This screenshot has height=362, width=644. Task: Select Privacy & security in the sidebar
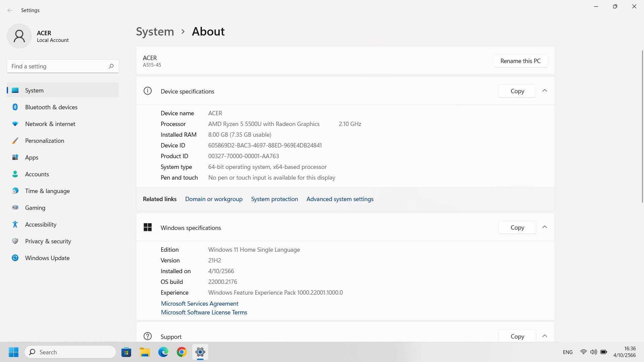[x=63, y=241]
